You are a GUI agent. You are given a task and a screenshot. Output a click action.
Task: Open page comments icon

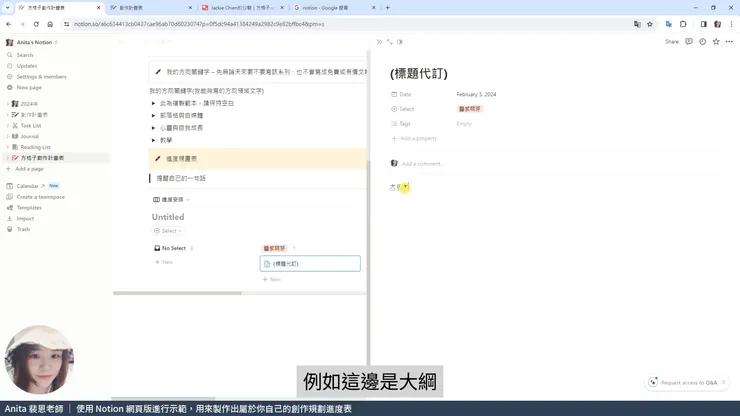point(689,42)
